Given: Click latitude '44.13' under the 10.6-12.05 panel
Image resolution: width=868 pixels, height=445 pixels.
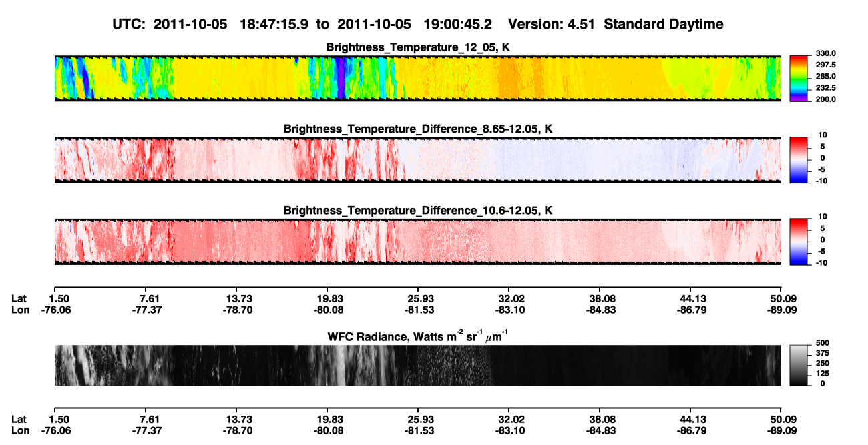Looking at the screenshot, I should pyautogui.click(x=690, y=298).
